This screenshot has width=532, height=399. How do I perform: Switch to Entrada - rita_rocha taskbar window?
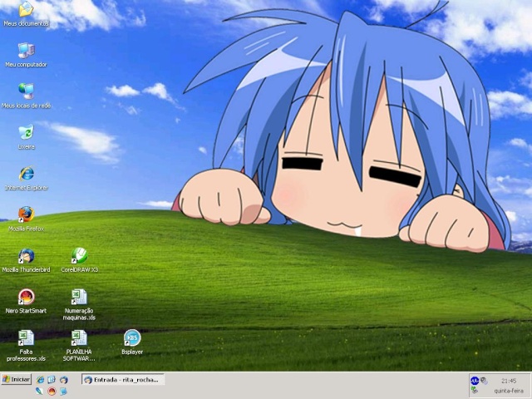click(123, 380)
